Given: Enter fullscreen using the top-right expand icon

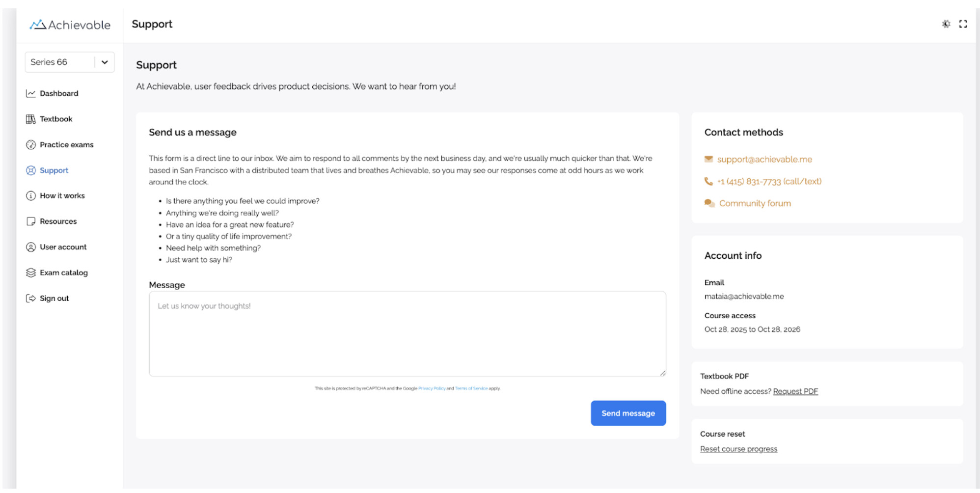Looking at the screenshot, I should click(x=963, y=24).
